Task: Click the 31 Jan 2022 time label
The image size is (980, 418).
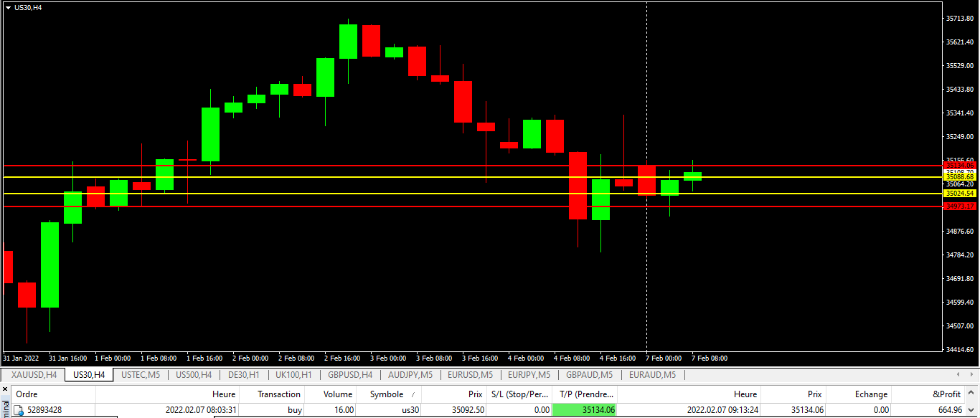Action: tap(21, 358)
